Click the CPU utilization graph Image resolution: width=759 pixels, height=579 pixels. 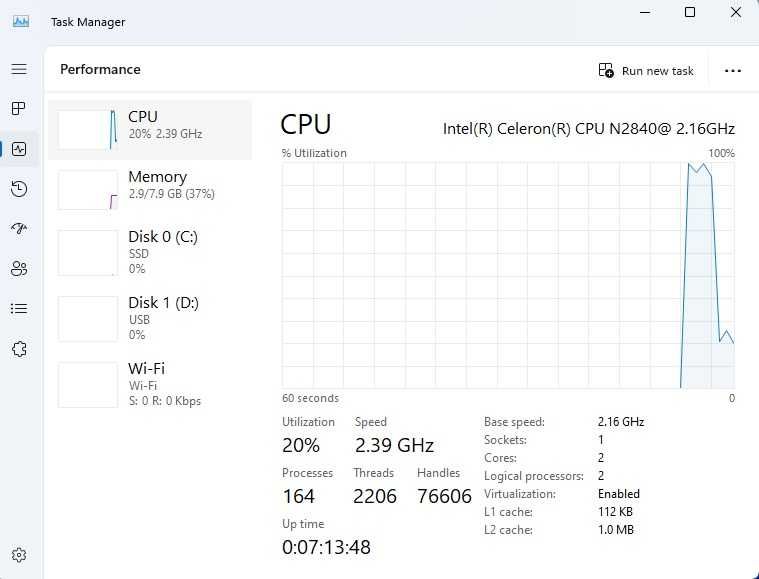(508, 275)
